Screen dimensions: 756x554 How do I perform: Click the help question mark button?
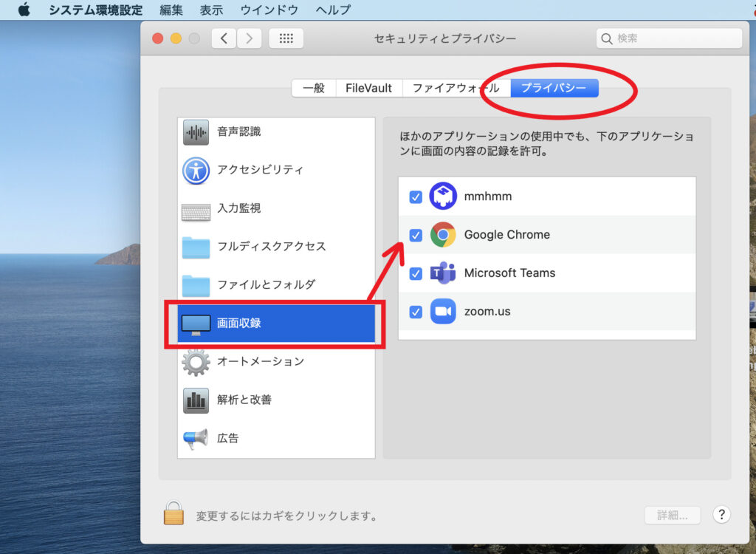point(721,515)
